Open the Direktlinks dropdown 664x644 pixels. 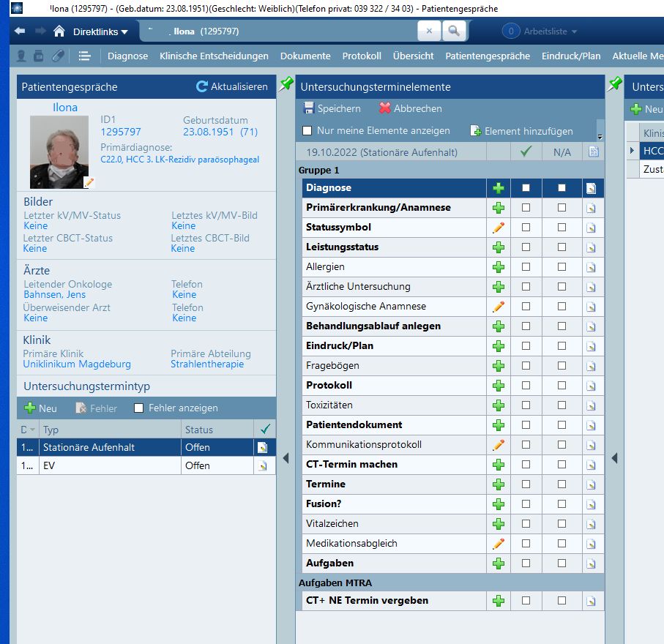point(100,31)
